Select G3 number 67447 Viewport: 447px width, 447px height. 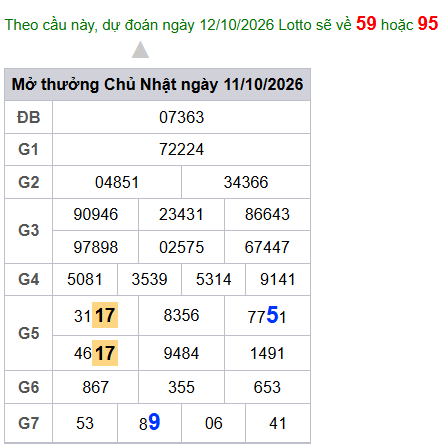point(267,247)
